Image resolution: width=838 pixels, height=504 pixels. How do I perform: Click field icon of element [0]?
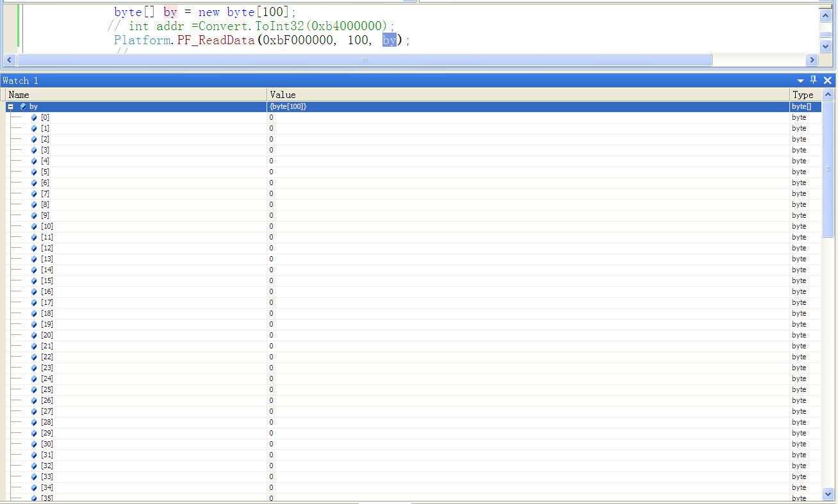point(34,117)
